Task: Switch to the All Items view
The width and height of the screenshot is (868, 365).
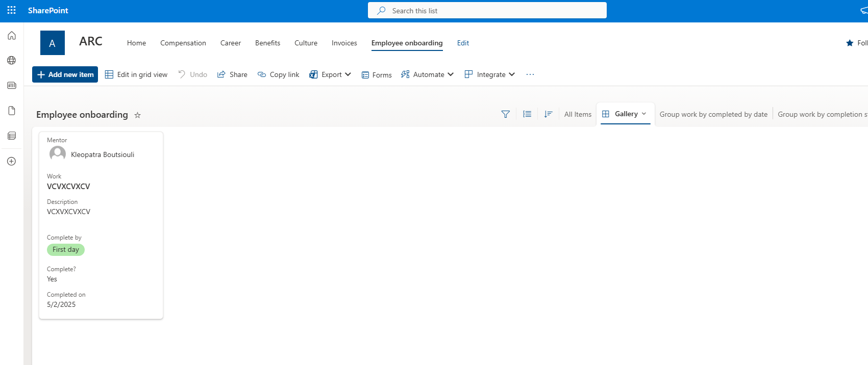Action: [578, 114]
